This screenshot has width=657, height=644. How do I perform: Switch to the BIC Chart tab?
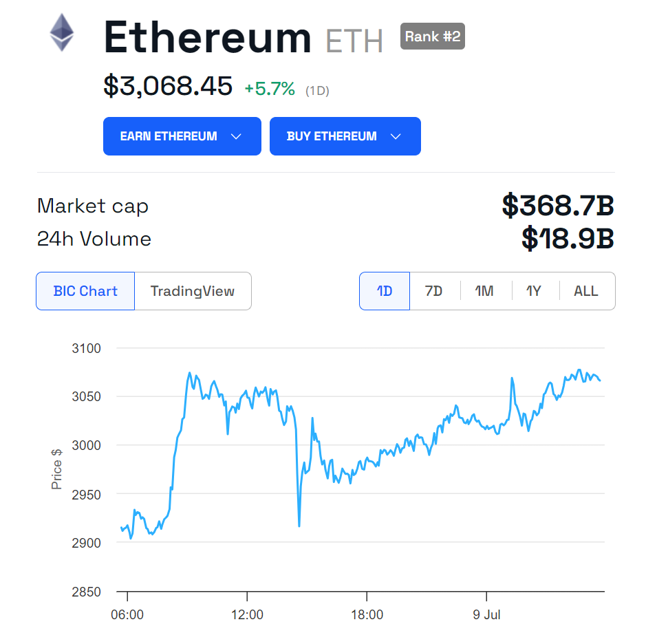coord(85,291)
